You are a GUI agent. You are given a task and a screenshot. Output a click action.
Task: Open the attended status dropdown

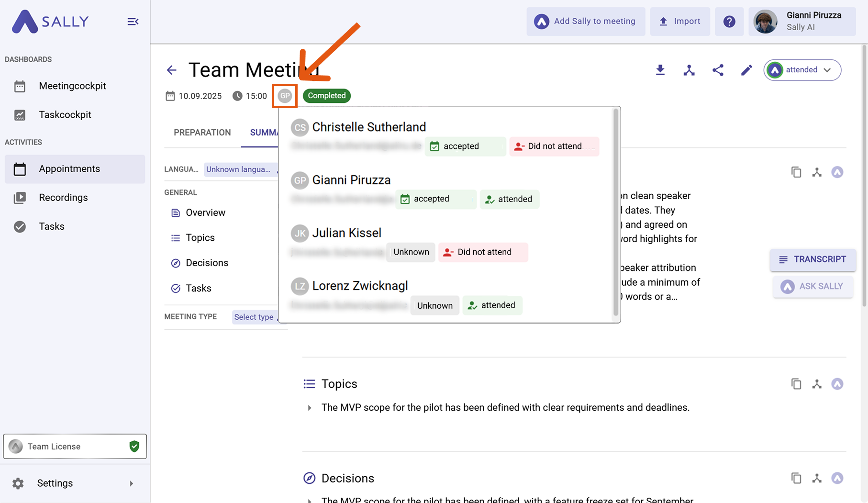pos(802,70)
